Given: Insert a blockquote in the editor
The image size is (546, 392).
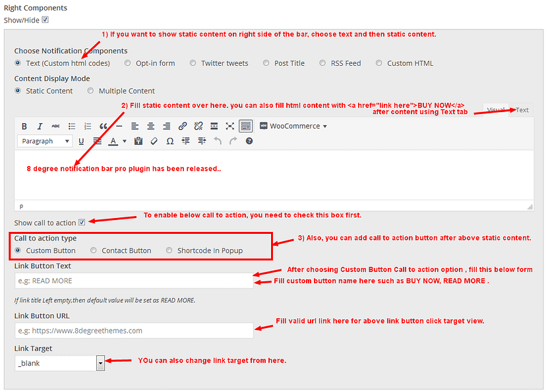Looking at the screenshot, I should [x=104, y=126].
